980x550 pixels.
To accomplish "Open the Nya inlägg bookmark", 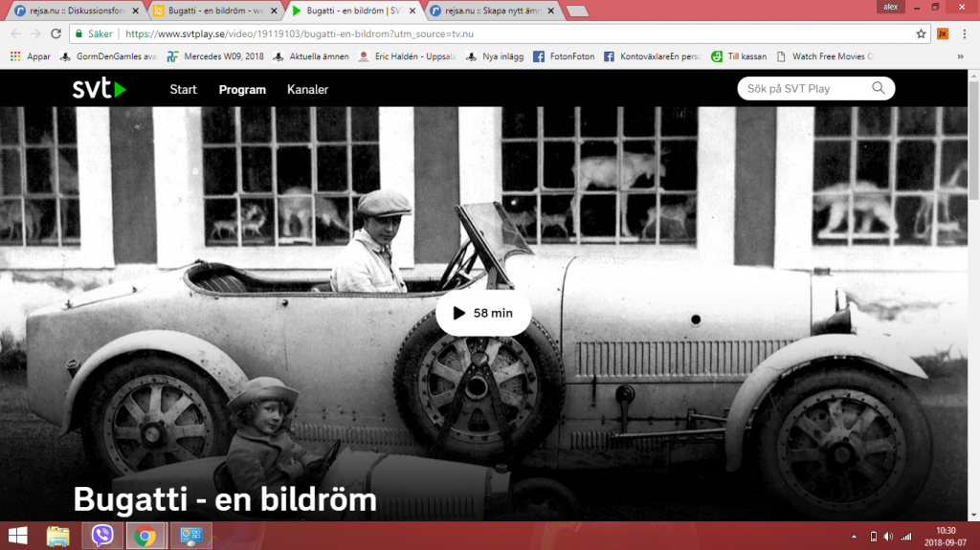I will 495,56.
